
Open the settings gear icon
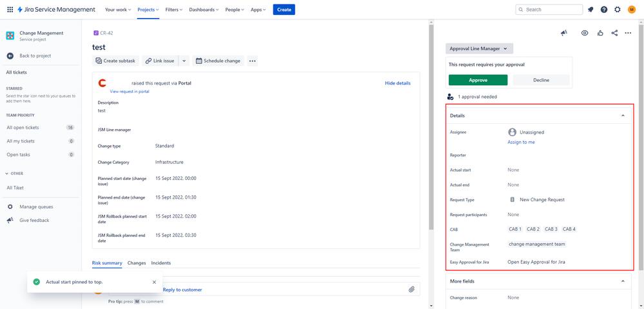[x=618, y=10]
